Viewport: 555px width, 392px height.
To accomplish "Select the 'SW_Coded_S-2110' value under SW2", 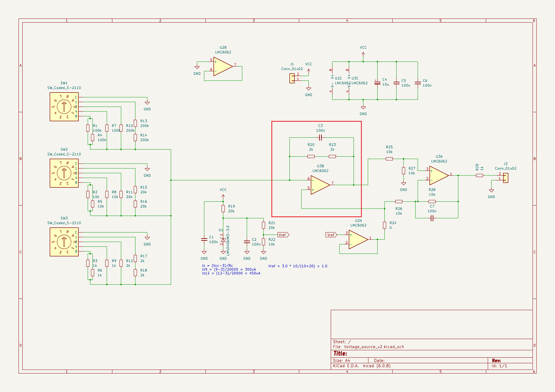I will 64,154.
